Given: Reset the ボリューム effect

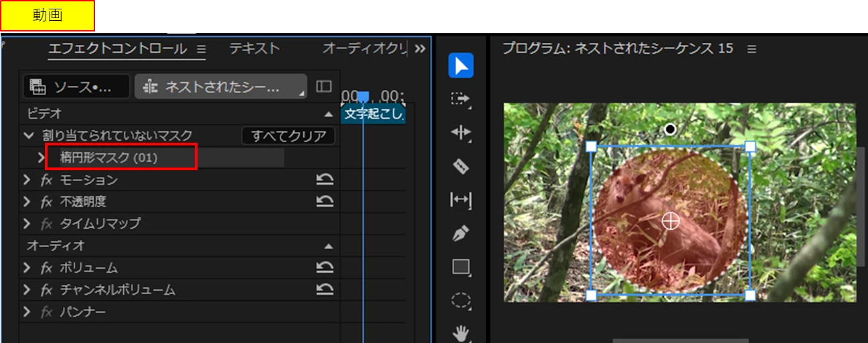Looking at the screenshot, I should [325, 268].
